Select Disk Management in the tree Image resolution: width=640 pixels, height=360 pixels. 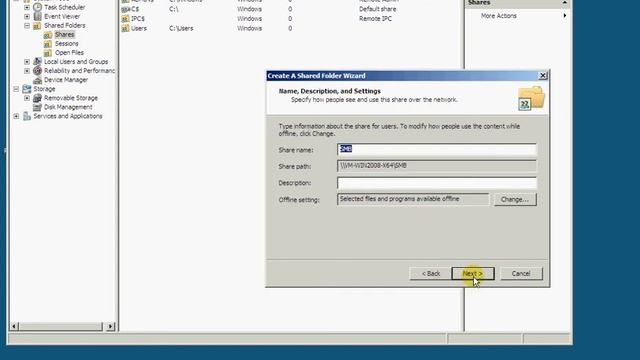pos(68,107)
